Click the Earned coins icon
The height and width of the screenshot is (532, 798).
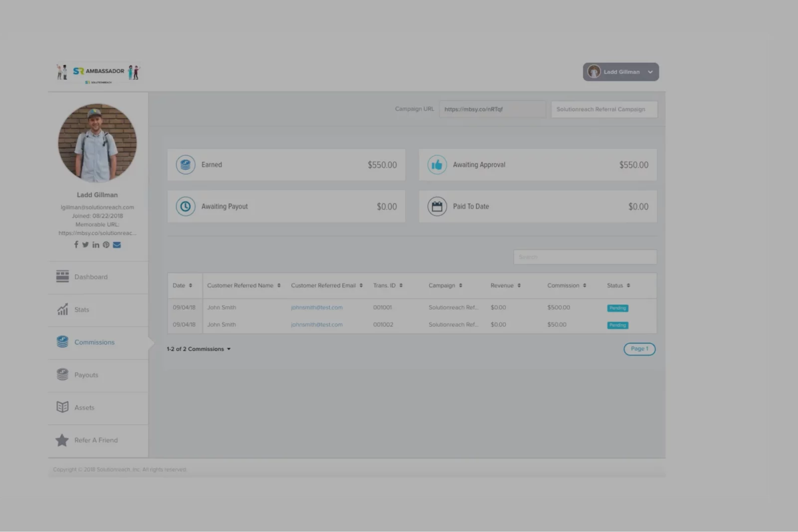pyautogui.click(x=186, y=165)
